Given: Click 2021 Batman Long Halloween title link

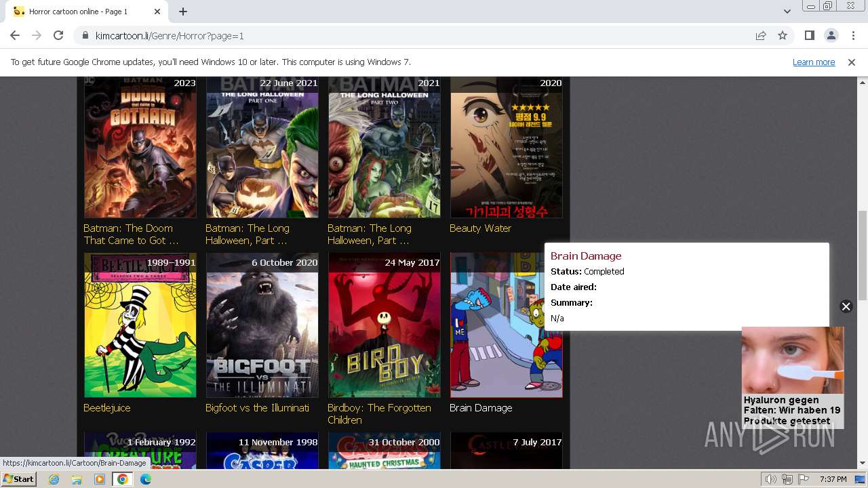Looking at the screenshot, I should click(x=370, y=234).
